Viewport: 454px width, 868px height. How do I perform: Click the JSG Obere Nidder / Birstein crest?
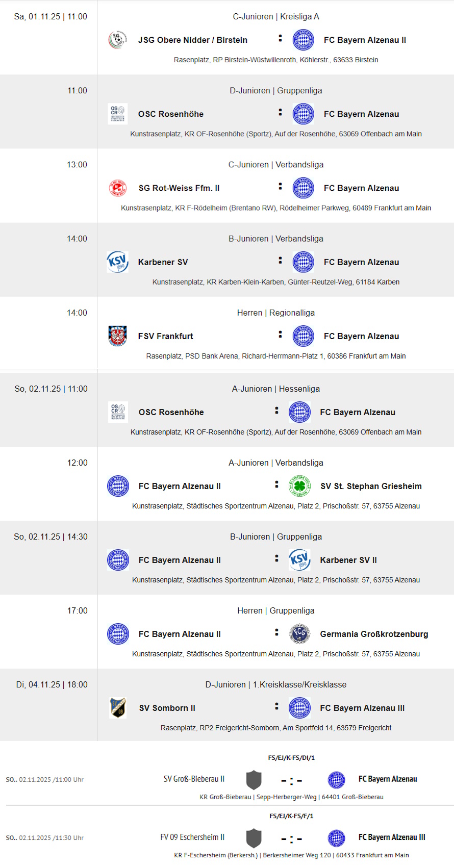click(x=117, y=40)
